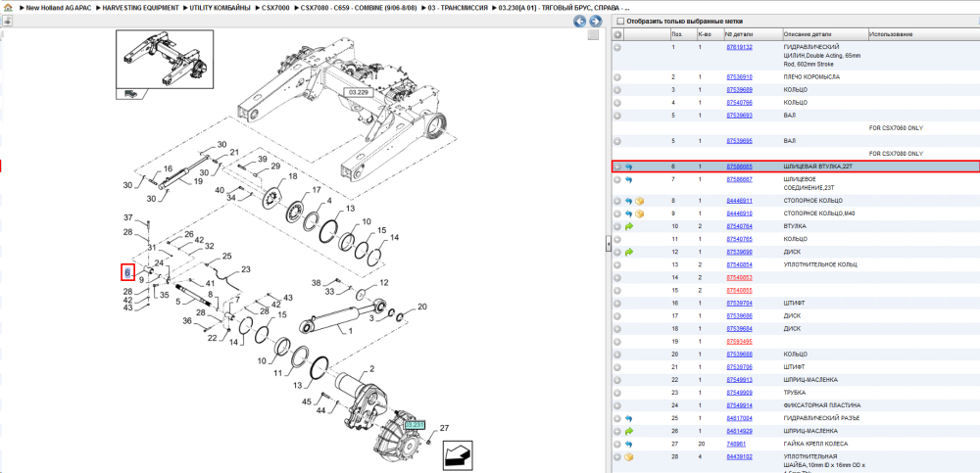Click blue arrow in ГАЙКА КРЕПЛ КОЛЕСА row
The height and width of the screenshot is (473, 980).
coord(629,444)
